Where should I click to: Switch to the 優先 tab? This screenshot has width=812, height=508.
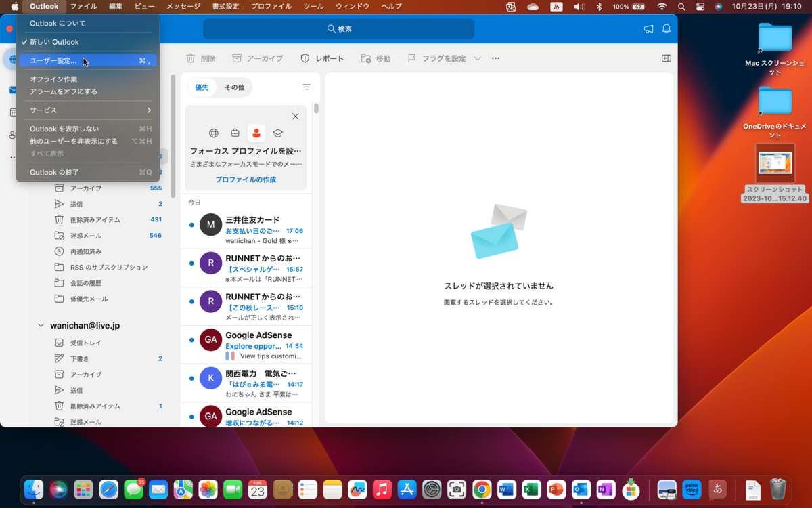(202, 87)
